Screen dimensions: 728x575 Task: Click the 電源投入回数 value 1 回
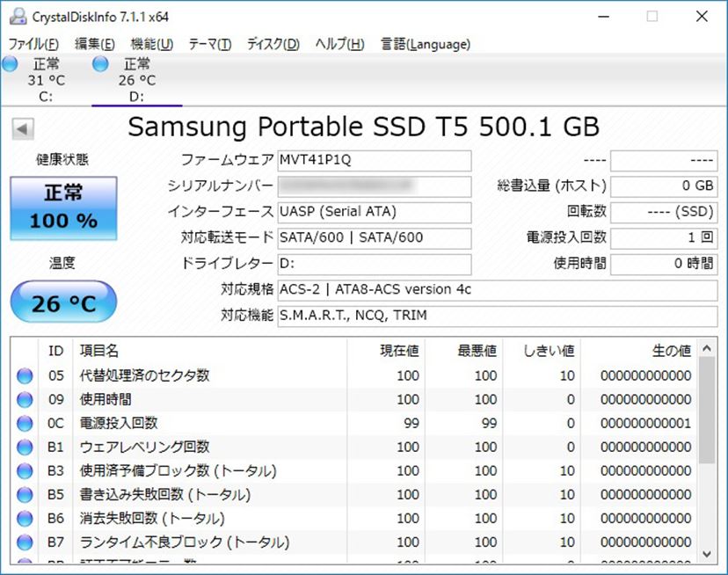click(x=664, y=238)
